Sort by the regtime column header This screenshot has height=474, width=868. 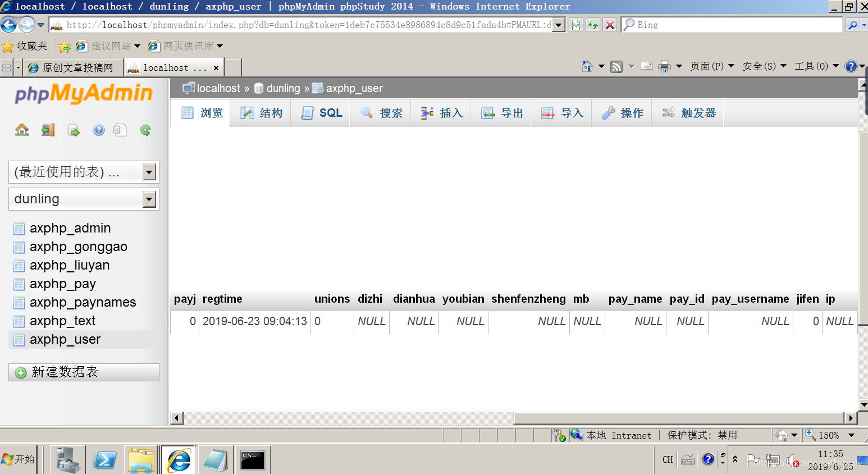click(222, 299)
